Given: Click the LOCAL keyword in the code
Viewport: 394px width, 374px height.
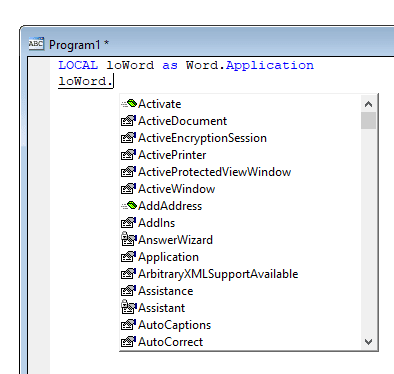Looking at the screenshot, I should (x=78, y=65).
